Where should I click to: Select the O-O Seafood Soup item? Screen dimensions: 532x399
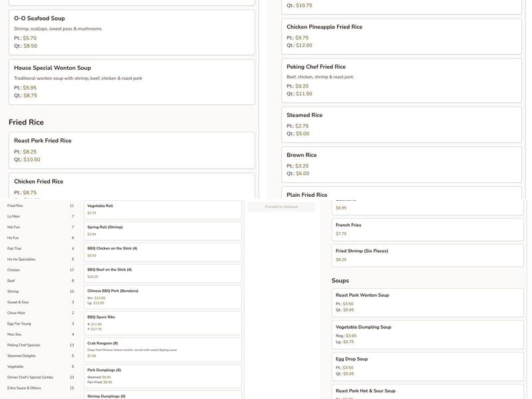click(x=132, y=32)
